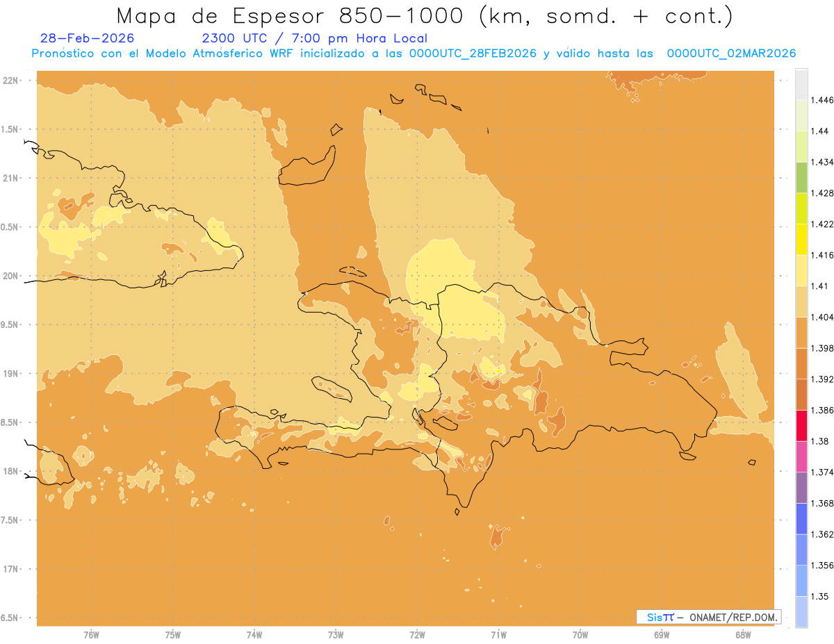This screenshot has height=644, width=834.
Task: Click the valid-until time '0000UTC_02MAR2026'
Action: point(731,53)
